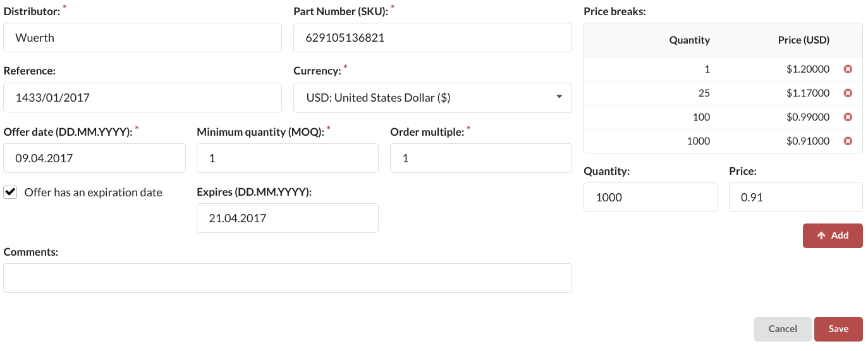The image size is (868, 351).
Task: Click the Minimum quantity (MOQ) field
Action: click(x=288, y=158)
